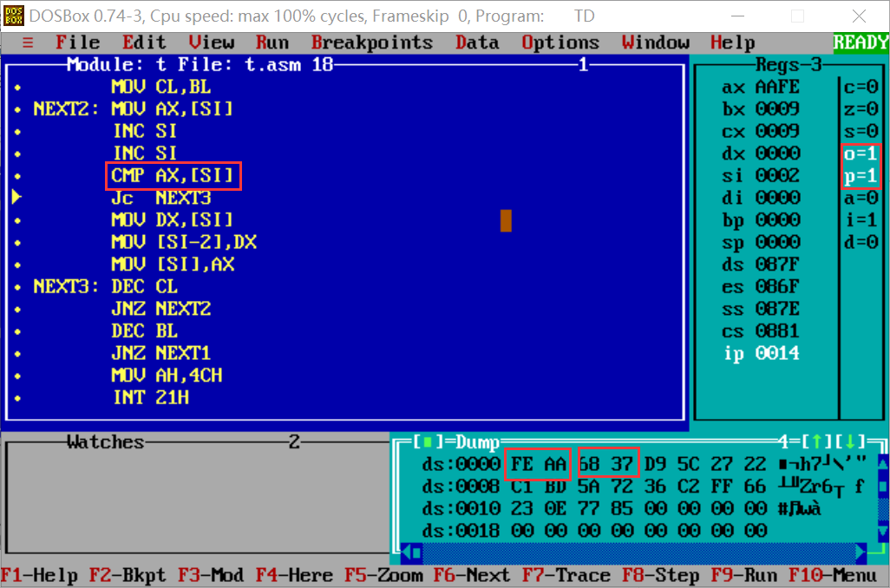Image resolution: width=890 pixels, height=588 pixels.
Task: Click F8-Step in status bar
Action: tap(661, 576)
